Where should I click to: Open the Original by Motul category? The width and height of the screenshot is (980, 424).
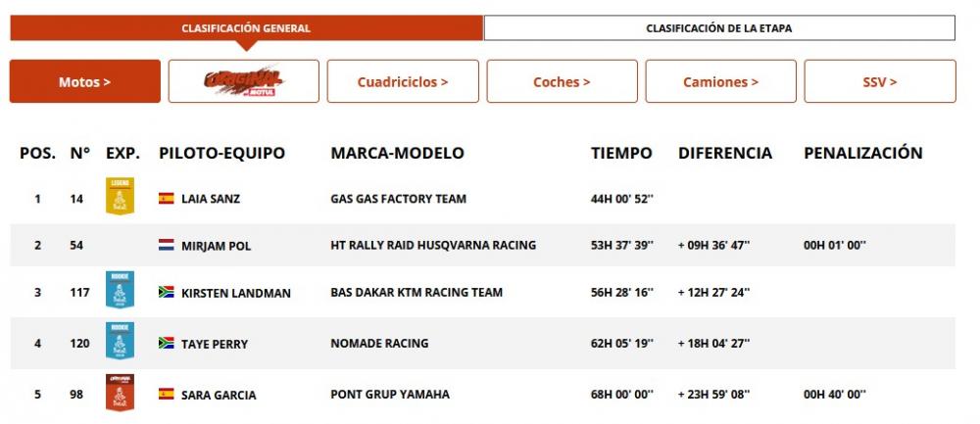click(x=243, y=81)
